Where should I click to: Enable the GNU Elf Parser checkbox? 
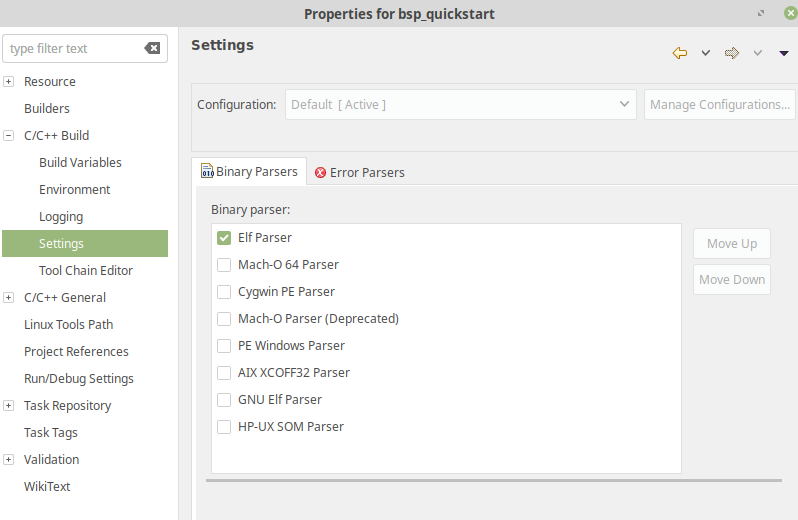tap(224, 399)
